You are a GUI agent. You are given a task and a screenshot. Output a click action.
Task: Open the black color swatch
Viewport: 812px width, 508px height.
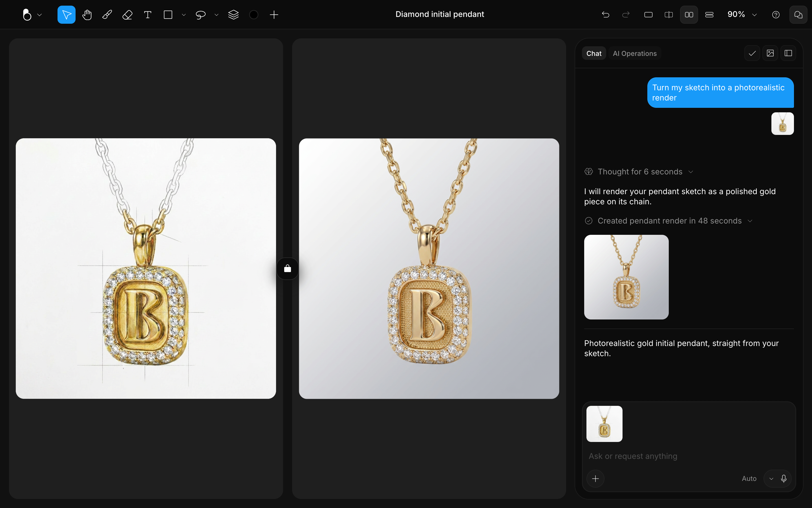254,14
